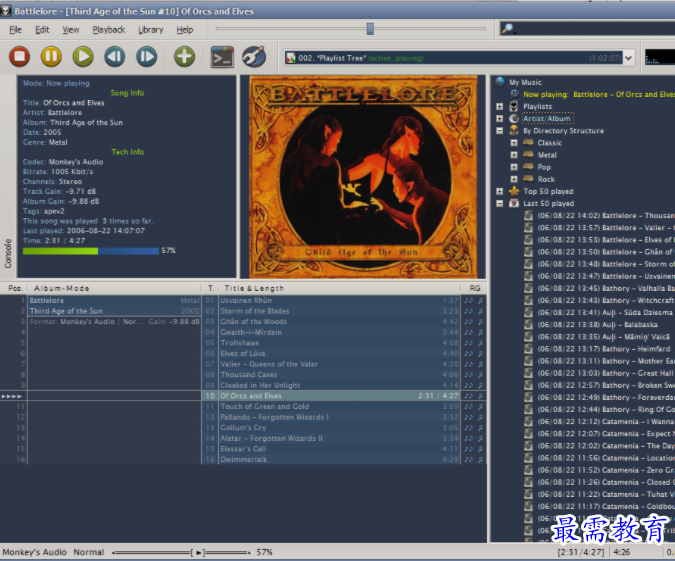
Task: Click the status bar seek slider
Action: tap(181, 552)
